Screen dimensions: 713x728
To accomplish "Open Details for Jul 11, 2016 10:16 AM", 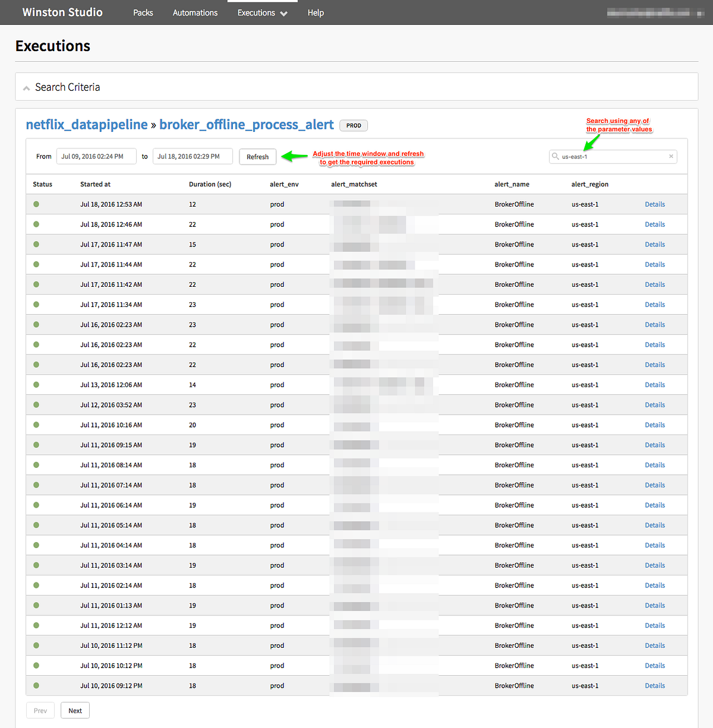I will point(655,425).
